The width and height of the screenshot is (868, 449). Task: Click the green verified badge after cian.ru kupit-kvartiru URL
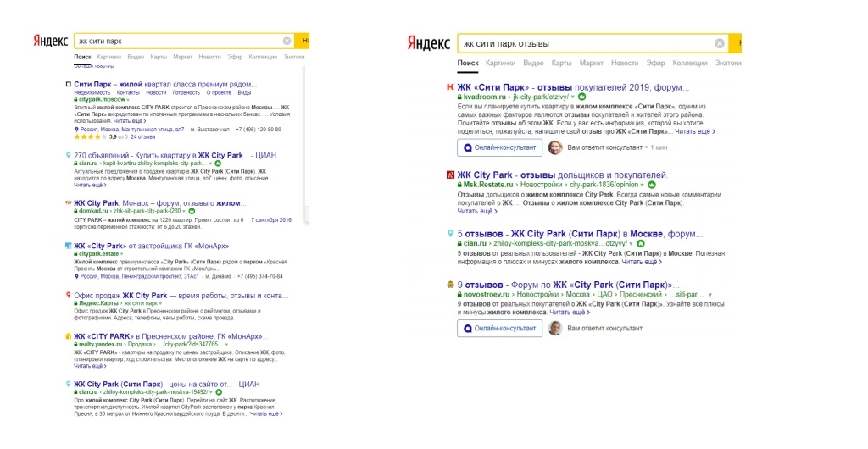pos(218,164)
